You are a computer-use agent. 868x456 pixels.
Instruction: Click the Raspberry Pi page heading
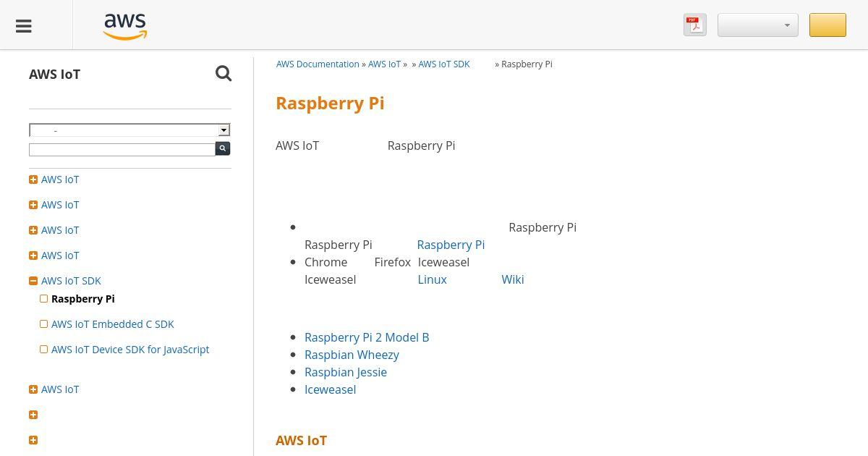tap(330, 103)
